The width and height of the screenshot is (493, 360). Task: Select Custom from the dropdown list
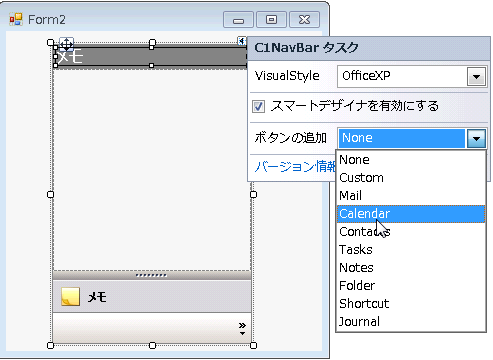411,178
